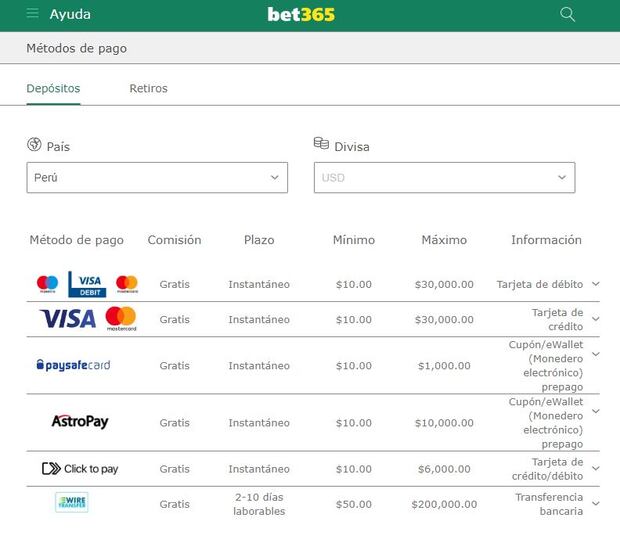This screenshot has width=620, height=550.
Task: Click the Visa Debit card logo
Action: click(x=87, y=284)
